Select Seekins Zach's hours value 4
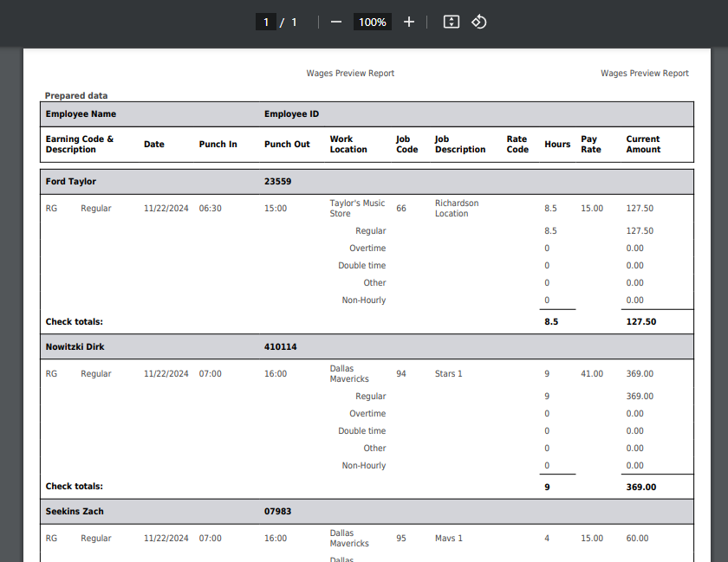 [547, 539]
